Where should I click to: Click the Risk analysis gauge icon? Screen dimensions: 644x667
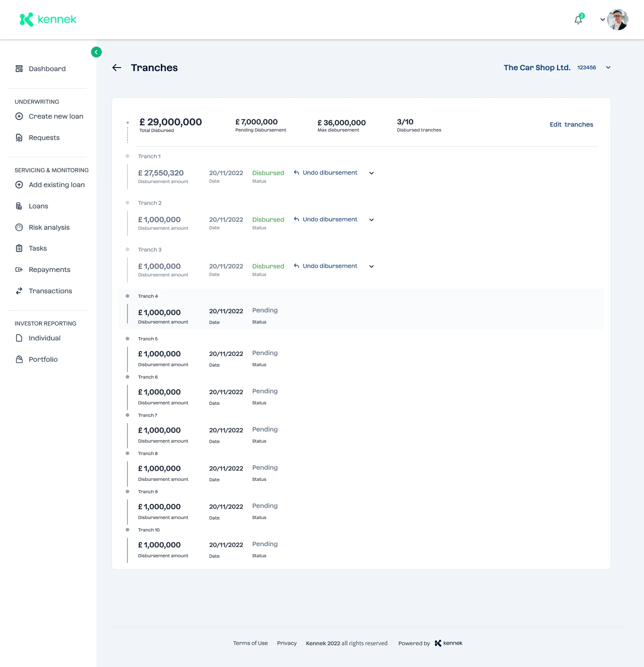pyautogui.click(x=19, y=228)
